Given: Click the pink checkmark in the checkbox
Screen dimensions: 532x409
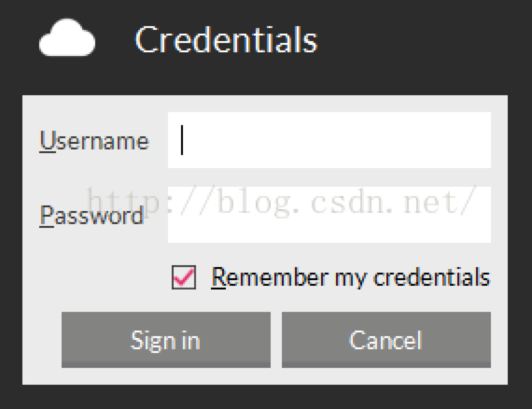Looking at the screenshot, I should [x=184, y=277].
